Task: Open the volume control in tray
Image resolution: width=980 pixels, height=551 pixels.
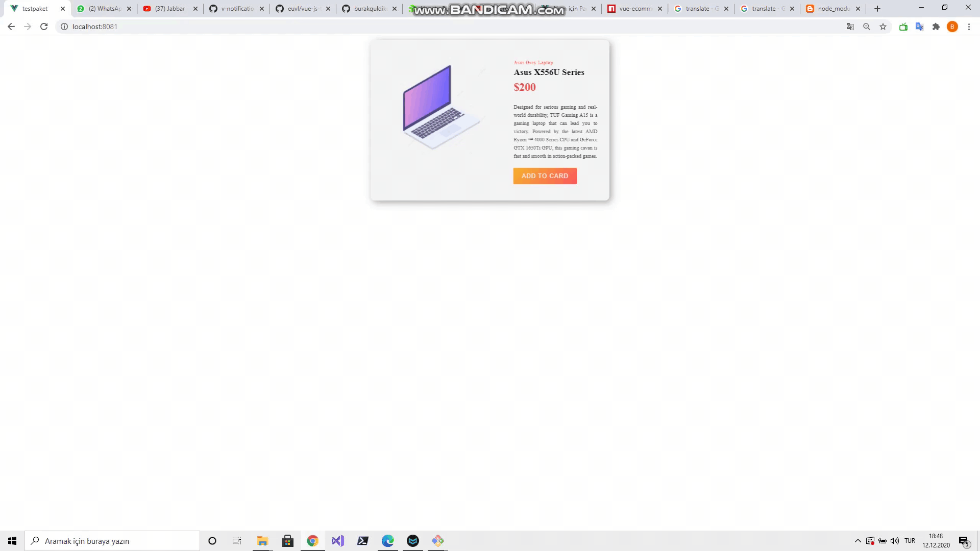Action: tap(895, 541)
